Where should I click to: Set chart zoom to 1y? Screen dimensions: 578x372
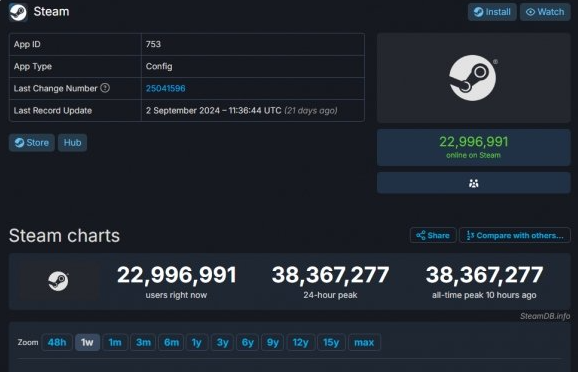[x=197, y=343]
